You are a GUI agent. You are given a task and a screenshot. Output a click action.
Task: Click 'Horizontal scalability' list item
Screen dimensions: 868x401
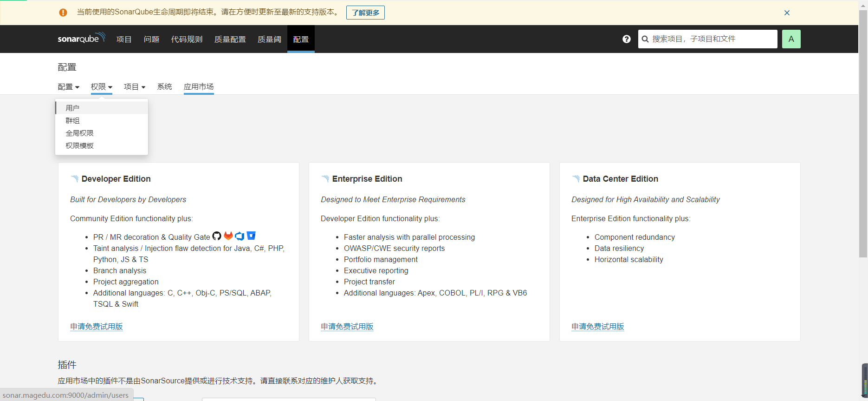629,259
